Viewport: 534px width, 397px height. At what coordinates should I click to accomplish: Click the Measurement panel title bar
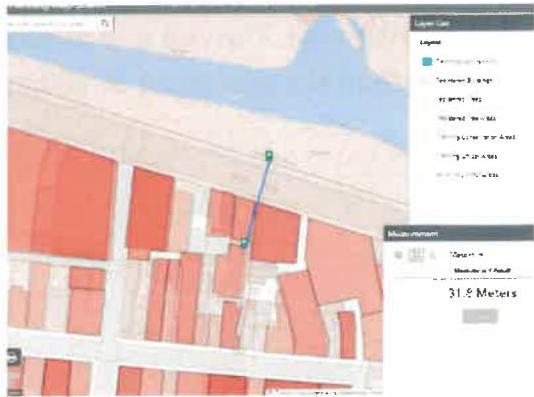click(458, 234)
